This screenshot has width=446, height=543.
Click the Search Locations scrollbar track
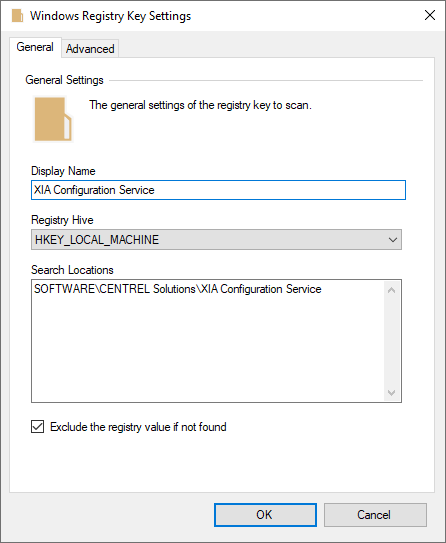[x=392, y=341]
